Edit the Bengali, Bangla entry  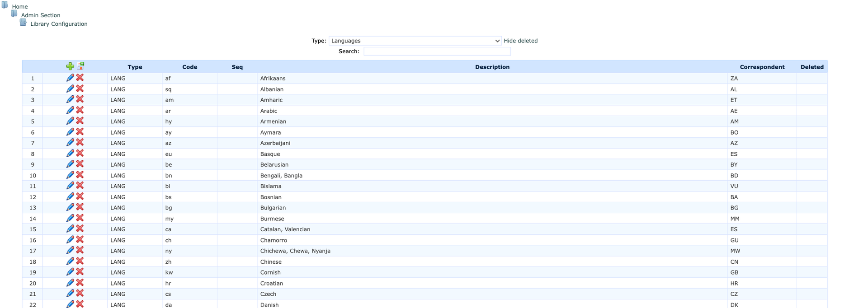pyautogui.click(x=70, y=175)
